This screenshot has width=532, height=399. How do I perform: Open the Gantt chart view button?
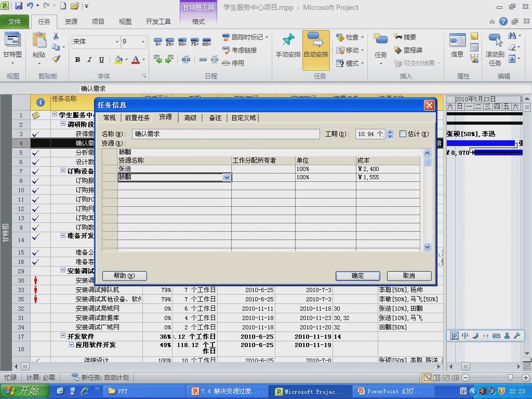click(12, 47)
